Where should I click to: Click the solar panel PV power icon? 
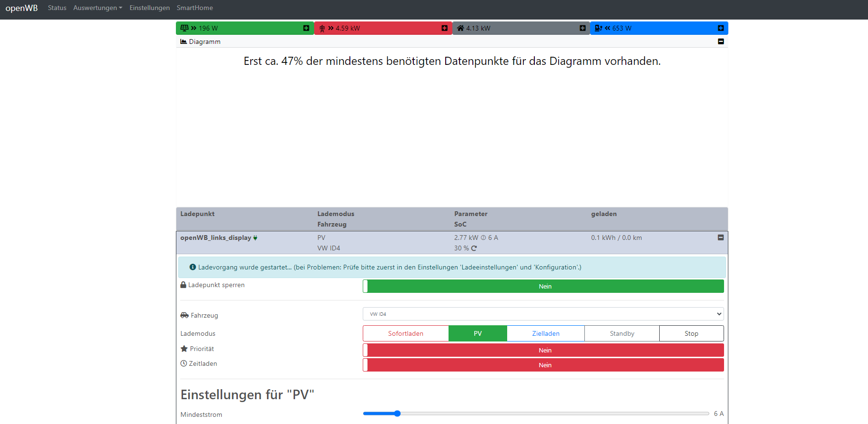(184, 28)
